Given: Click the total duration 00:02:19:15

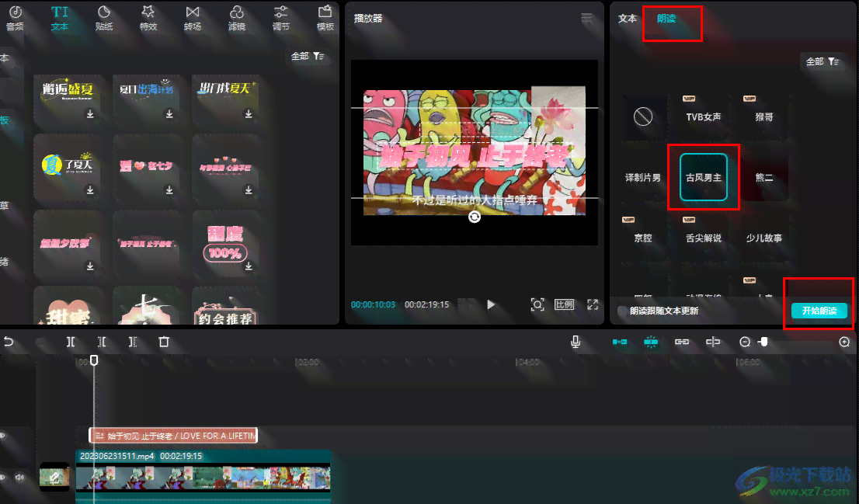Looking at the screenshot, I should click(x=426, y=304).
